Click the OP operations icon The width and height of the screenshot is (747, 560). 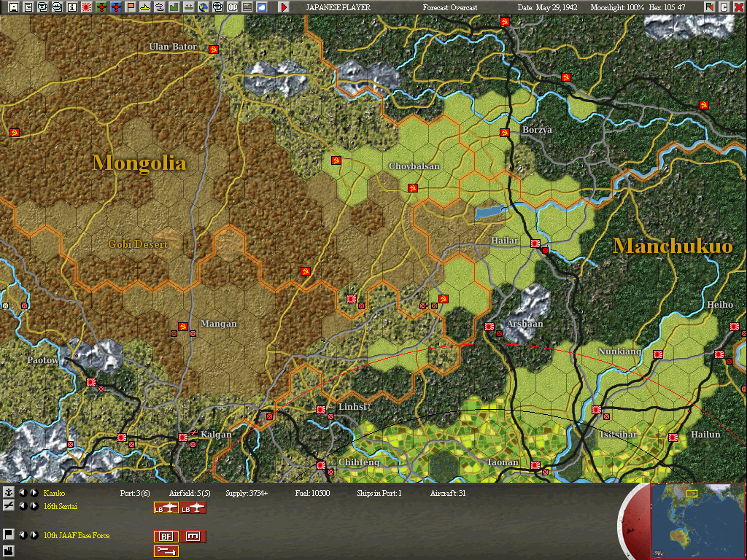(x=233, y=7)
